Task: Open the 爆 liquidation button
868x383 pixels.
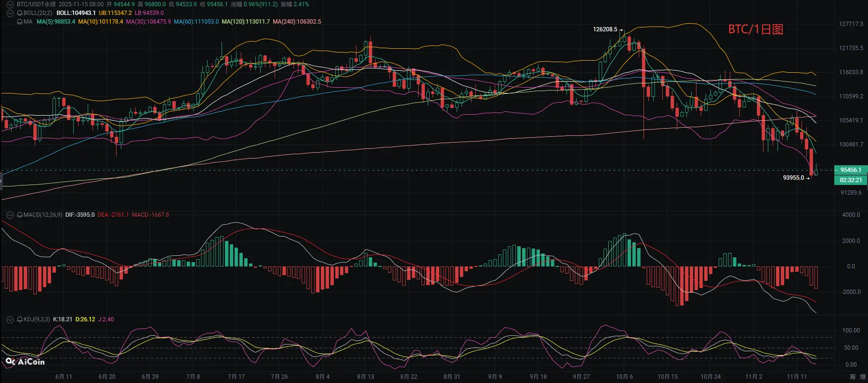Action: coord(863,377)
